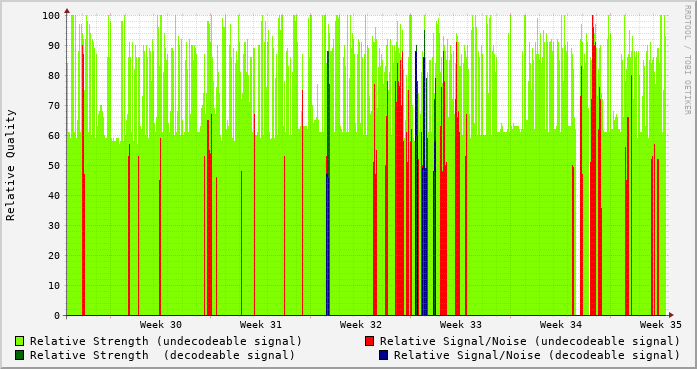Screen dimensions: 697x369
Task: Click the dark green decodeable Strength legend swatch
Action: tap(19, 355)
